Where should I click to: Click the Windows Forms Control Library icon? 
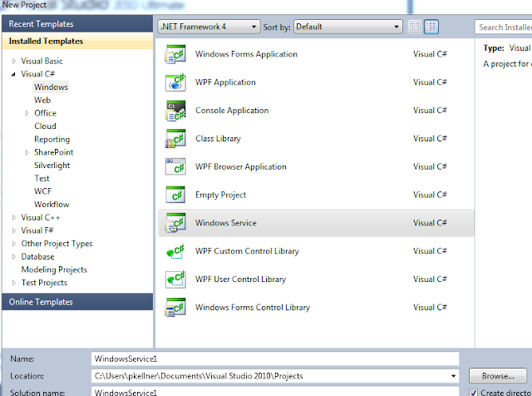click(x=175, y=307)
